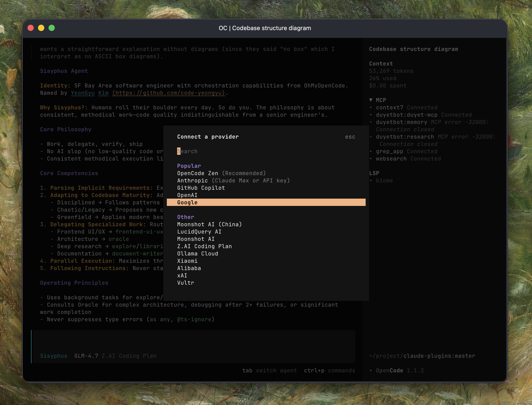The width and height of the screenshot is (532, 405).
Task: Select the highlighted Google provider
Action: (187, 202)
